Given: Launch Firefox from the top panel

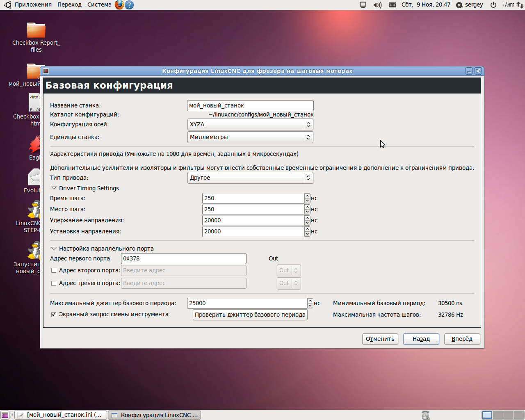Looking at the screenshot, I should [x=119, y=5].
